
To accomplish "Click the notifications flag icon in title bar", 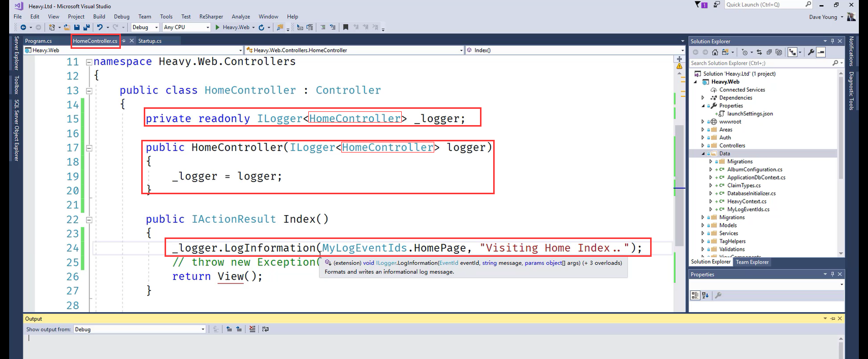I will pyautogui.click(x=701, y=5).
